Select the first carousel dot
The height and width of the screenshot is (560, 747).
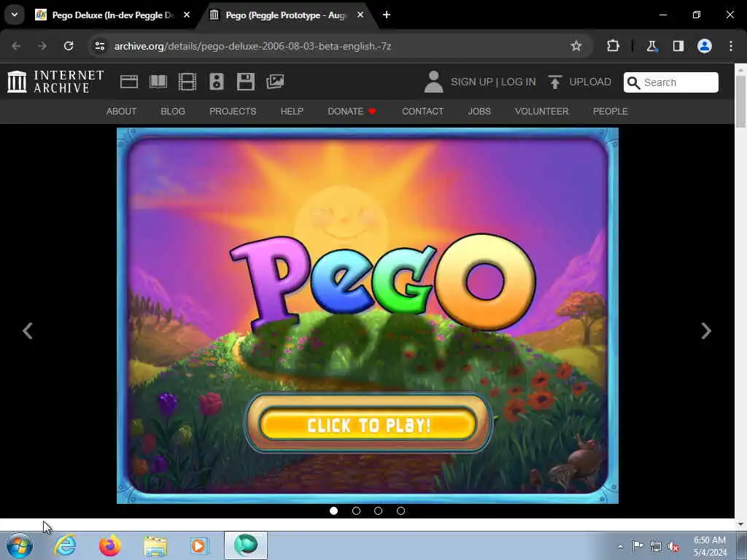[x=333, y=510]
